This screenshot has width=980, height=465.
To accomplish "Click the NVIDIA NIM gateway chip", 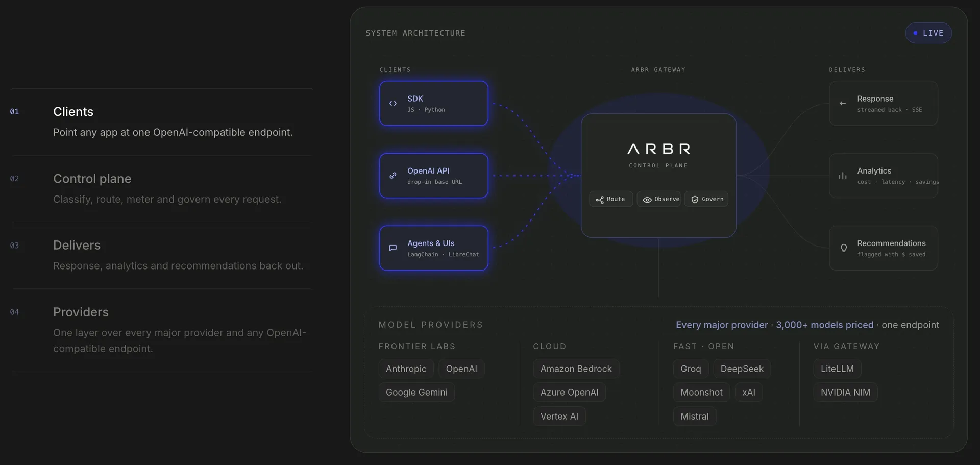I will coord(845,392).
